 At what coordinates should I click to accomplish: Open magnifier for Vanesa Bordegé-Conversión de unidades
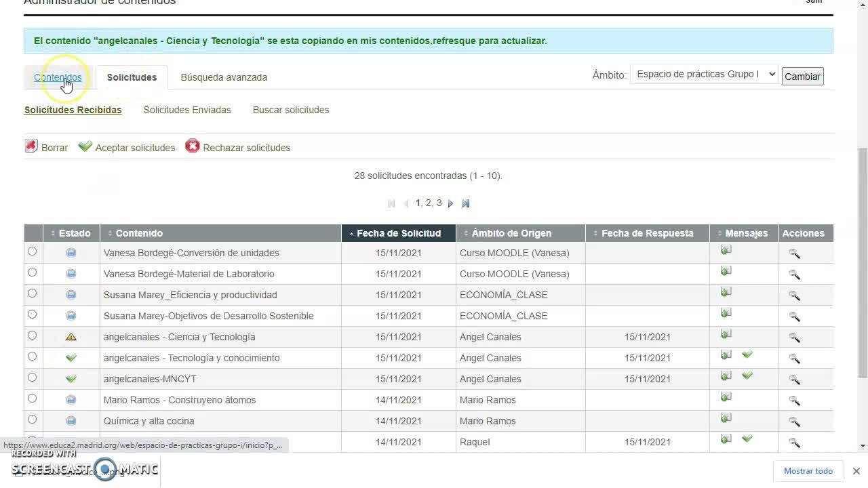(794, 253)
